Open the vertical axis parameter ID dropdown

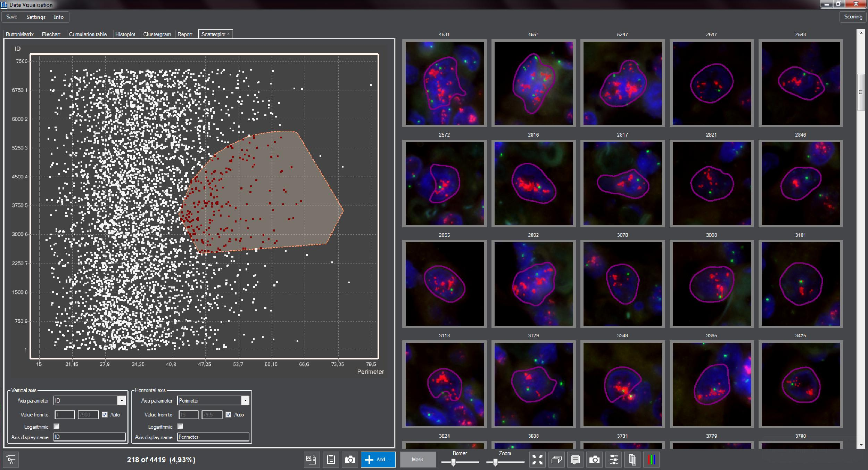click(x=122, y=400)
